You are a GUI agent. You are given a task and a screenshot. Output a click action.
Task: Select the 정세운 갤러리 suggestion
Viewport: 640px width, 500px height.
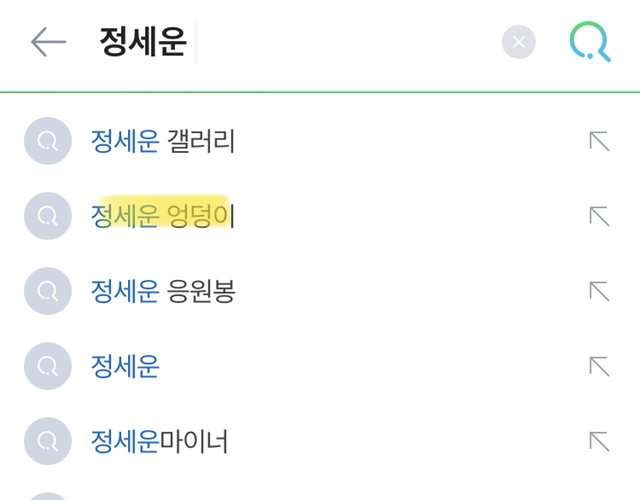click(163, 141)
